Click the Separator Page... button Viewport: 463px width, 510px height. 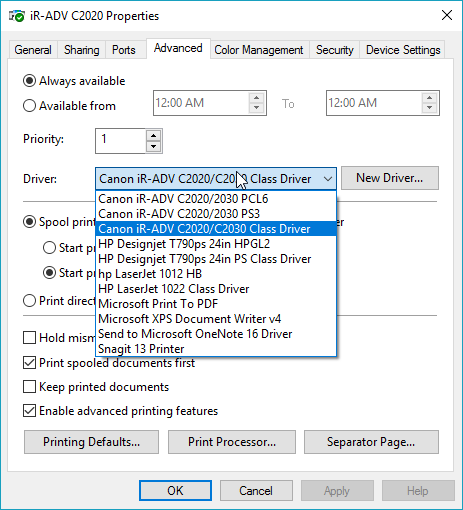(x=371, y=442)
